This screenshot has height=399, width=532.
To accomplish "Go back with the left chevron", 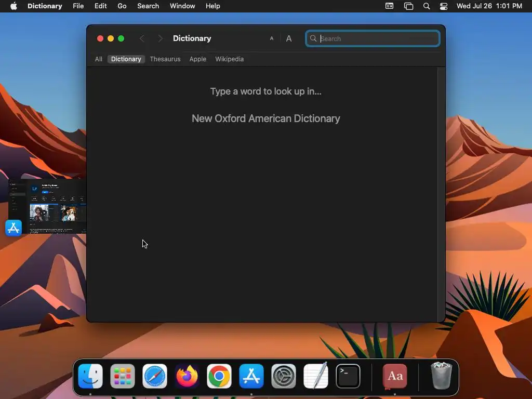I will pyautogui.click(x=142, y=38).
